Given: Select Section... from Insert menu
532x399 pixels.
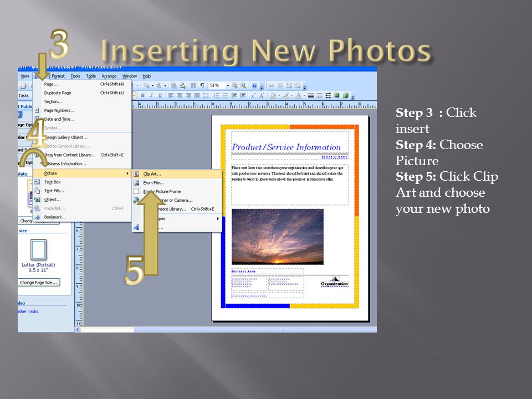Looking at the screenshot, I should coord(82,101).
